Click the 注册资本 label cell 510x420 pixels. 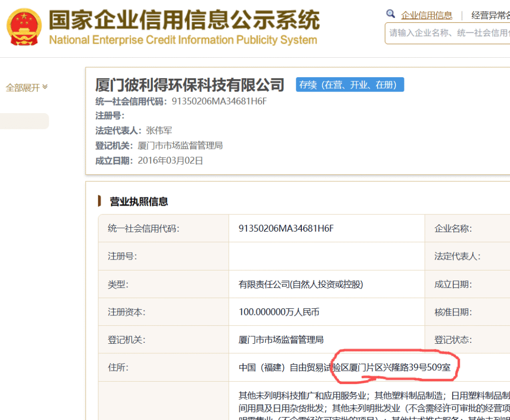tap(163, 312)
